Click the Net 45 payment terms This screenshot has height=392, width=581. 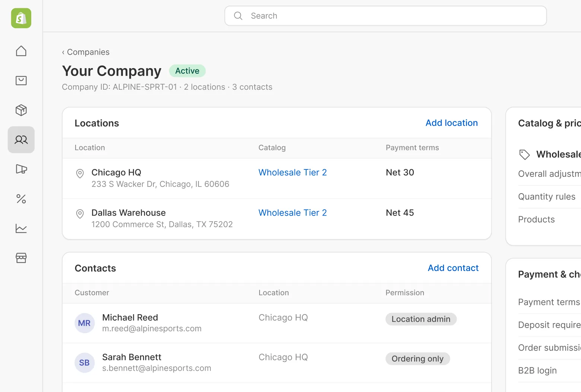coord(400,213)
